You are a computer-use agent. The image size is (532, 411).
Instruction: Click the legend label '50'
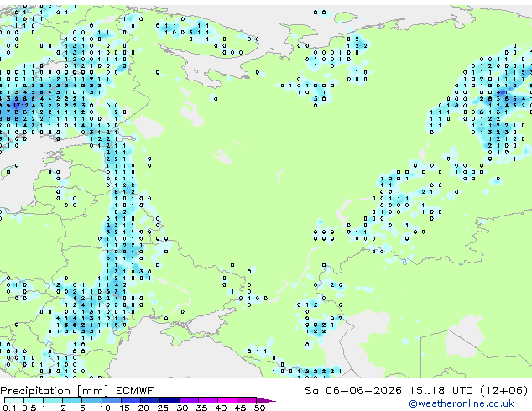click(x=259, y=408)
